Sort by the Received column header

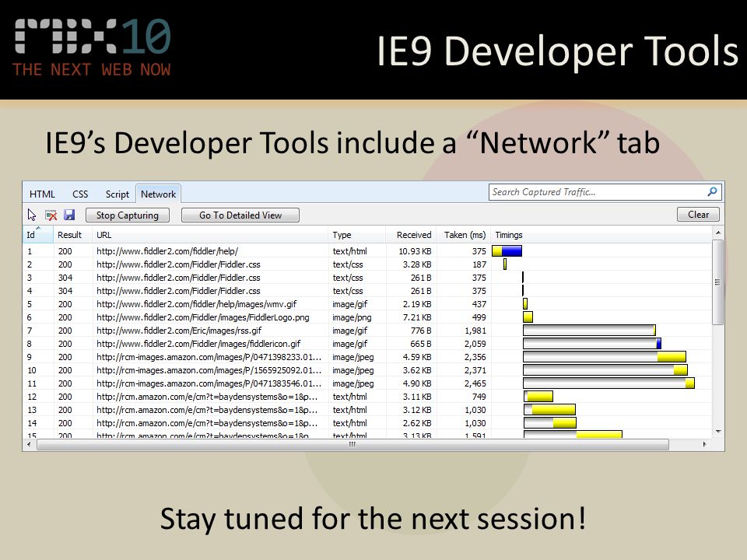[411, 235]
